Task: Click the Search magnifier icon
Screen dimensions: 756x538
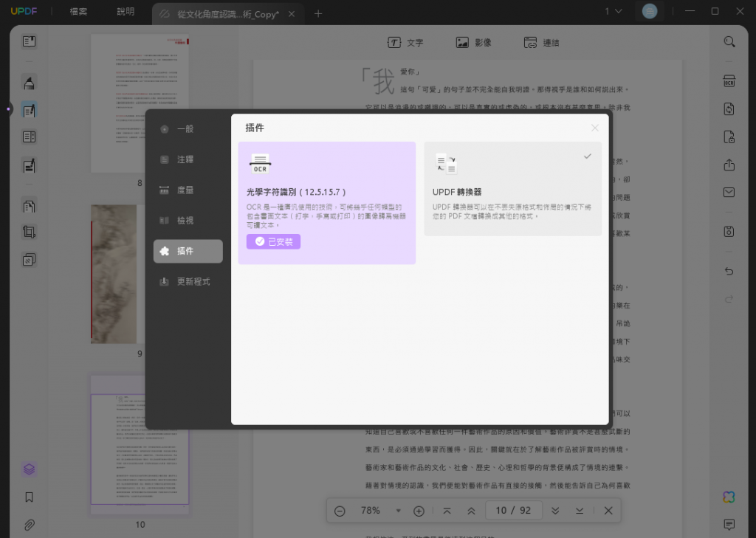Action: (x=729, y=42)
